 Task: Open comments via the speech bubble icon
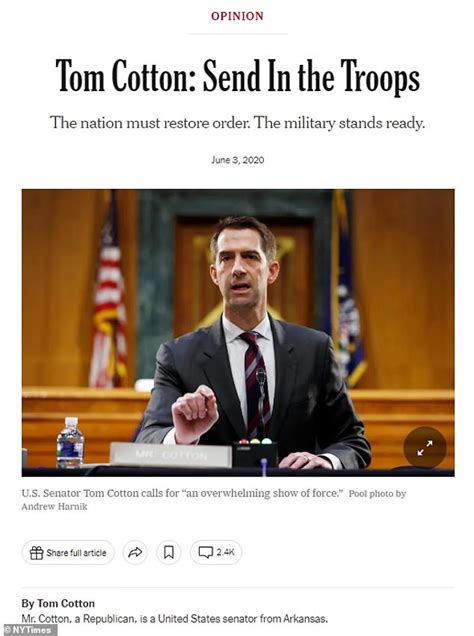tap(206, 552)
